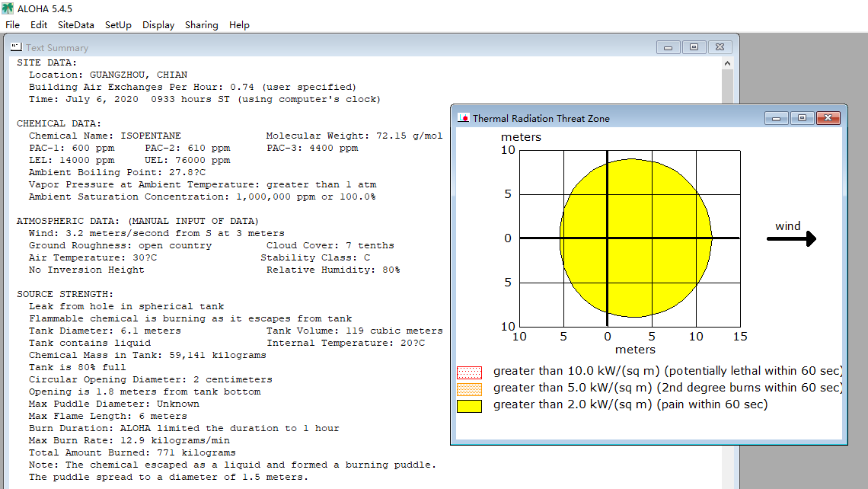Viewport: 868px width, 489px height.
Task: Maximize the Thermal Radiation Threat Zone window
Action: click(x=802, y=118)
